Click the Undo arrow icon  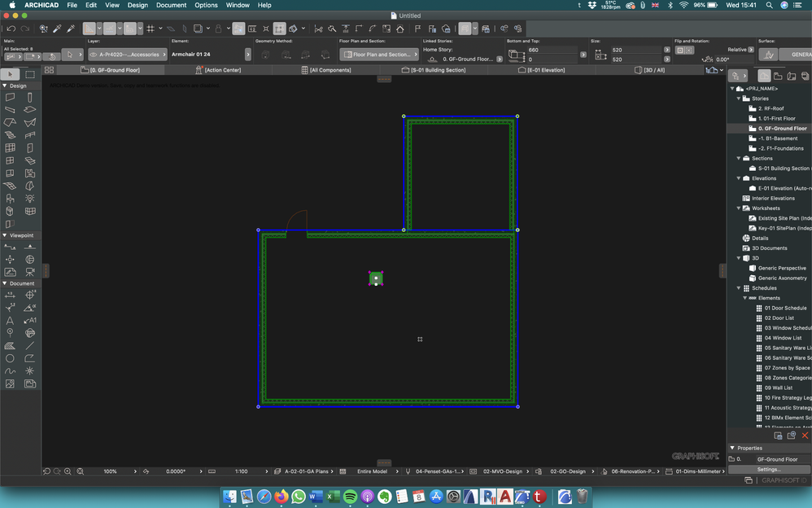pos(11,28)
